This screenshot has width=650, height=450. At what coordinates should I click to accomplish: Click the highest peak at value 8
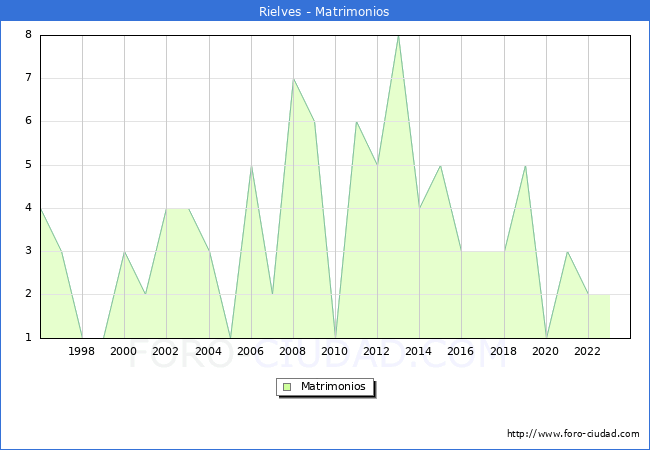[x=398, y=36]
